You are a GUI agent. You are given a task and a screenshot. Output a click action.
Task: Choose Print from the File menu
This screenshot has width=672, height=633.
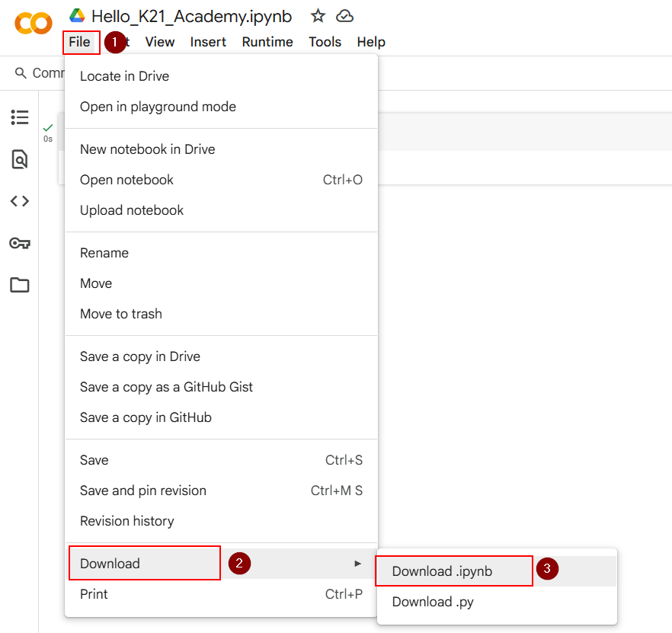click(221, 594)
